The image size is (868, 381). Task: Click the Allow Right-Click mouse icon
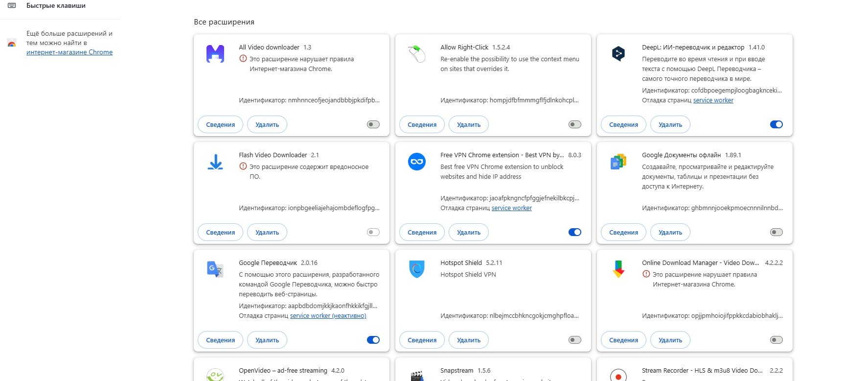coord(417,54)
